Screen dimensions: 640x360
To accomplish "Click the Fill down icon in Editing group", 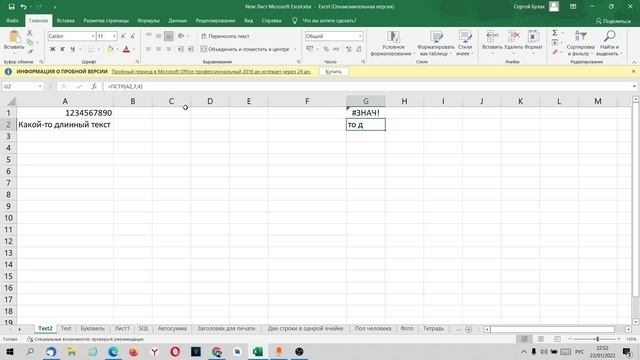I will pos(555,42).
